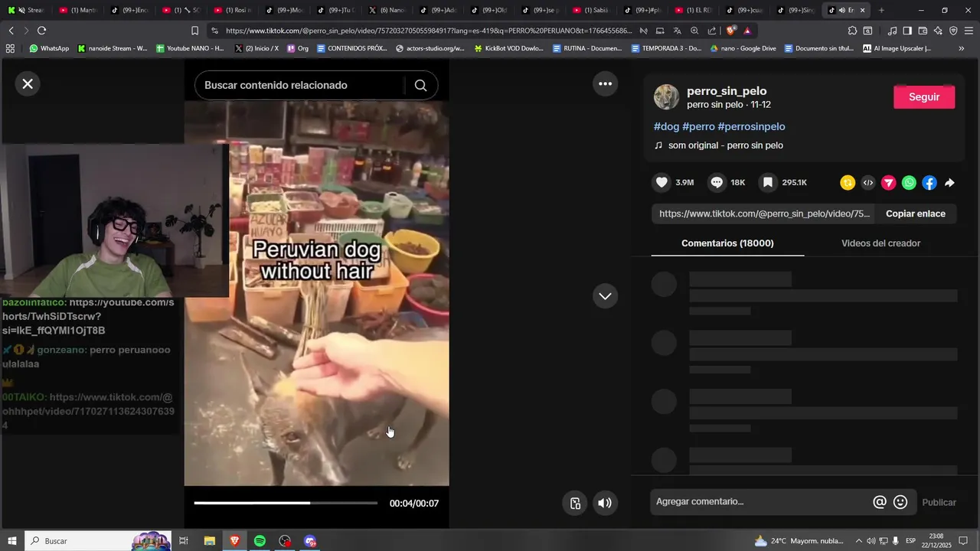Click the Seguir follow button
Viewport: 980px width, 551px height.
click(924, 97)
